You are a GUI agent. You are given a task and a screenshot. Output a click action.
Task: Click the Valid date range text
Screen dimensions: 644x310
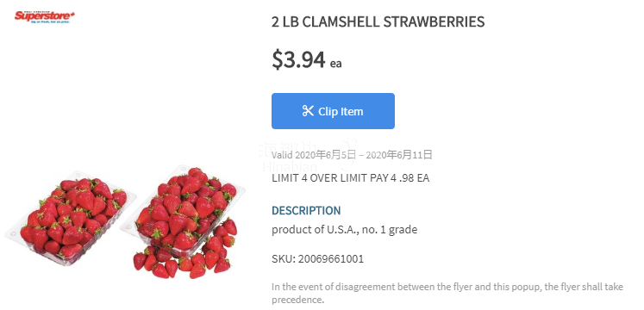pyautogui.click(x=352, y=155)
